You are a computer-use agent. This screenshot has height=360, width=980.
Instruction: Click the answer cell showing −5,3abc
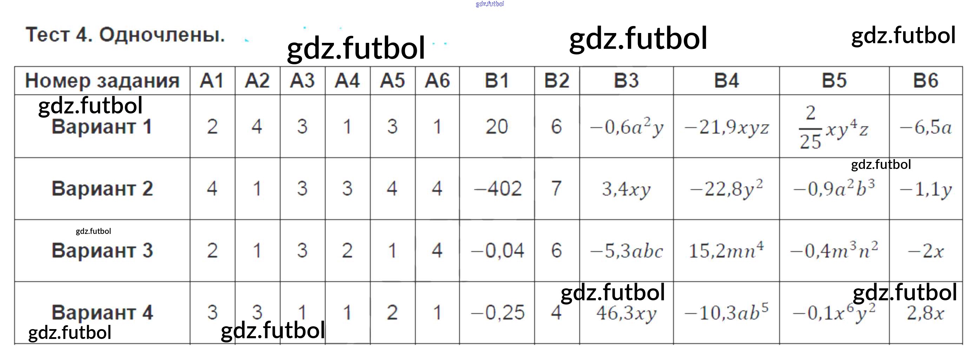click(x=626, y=251)
